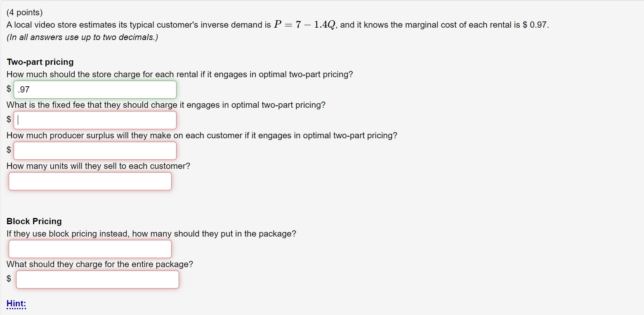Click the dollar sign next to the .97 input
Viewport: 644px width, 315px height.
[8, 88]
